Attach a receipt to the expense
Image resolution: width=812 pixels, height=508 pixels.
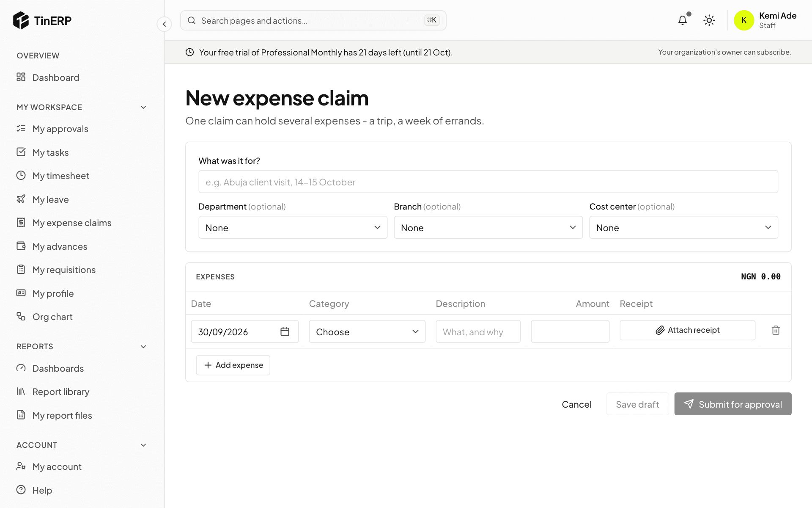coord(687,330)
